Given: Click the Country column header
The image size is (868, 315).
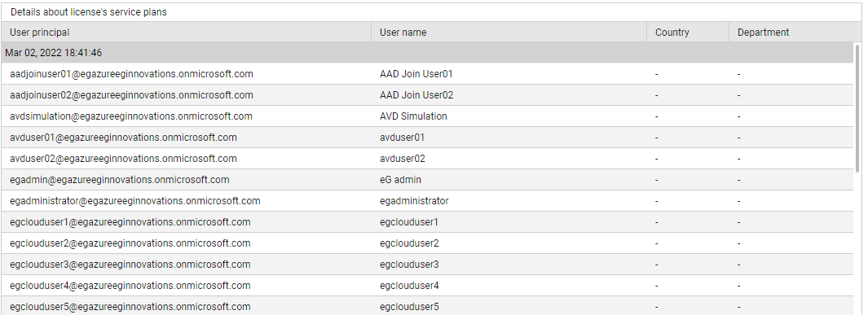Looking at the screenshot, I should point(688,32).
